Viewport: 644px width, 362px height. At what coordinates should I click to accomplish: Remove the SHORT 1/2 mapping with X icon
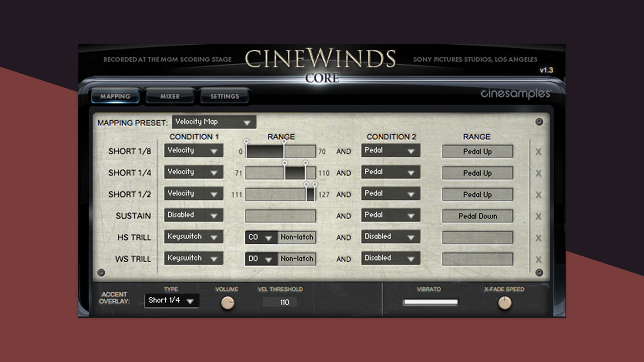[x=538, y=194]
